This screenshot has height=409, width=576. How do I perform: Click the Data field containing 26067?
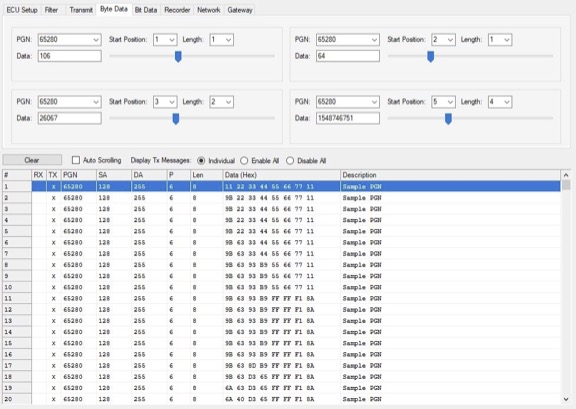[69, 118]
